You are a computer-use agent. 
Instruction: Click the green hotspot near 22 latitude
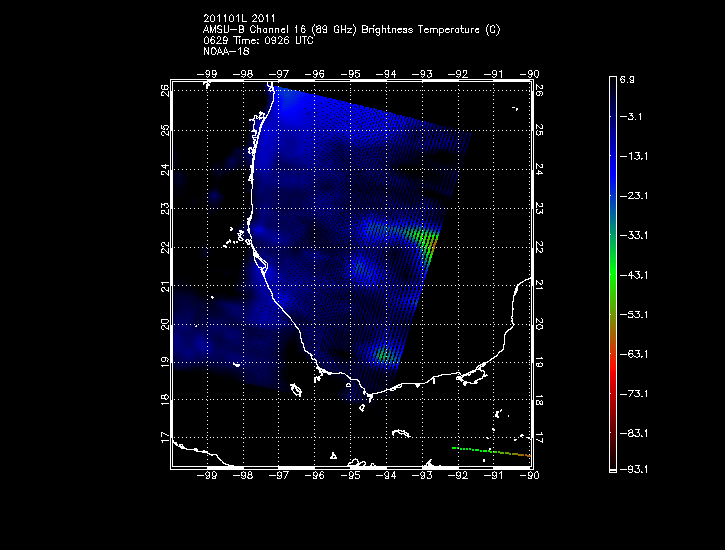pos(426,241)
